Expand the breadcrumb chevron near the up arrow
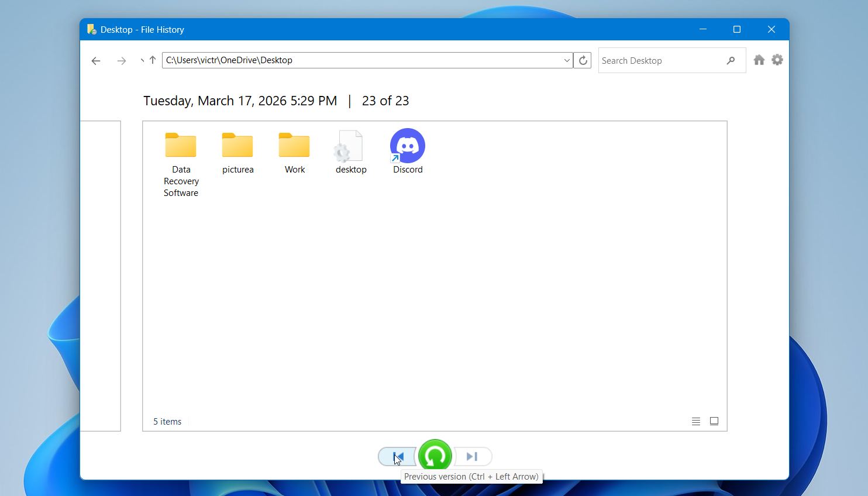This screenshot has width=868, height=496. (141, 60)
